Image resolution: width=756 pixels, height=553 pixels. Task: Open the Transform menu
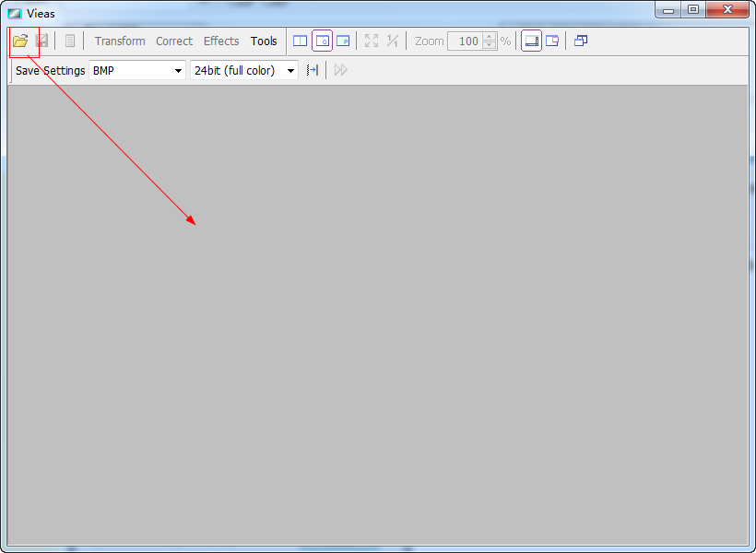[x=120, y=41]
